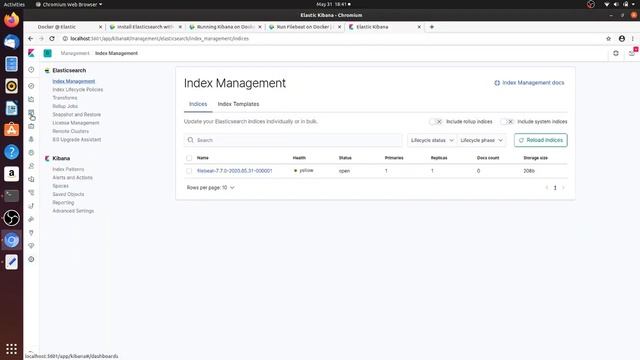The image size is (640, 360).
Task: Open Dev Tools icon in Kibana sidebar
Action: (31, 233)
